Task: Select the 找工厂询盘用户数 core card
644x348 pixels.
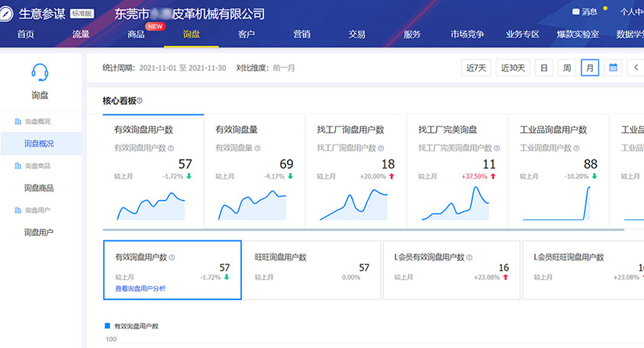Action: click(x=356, y=172)
